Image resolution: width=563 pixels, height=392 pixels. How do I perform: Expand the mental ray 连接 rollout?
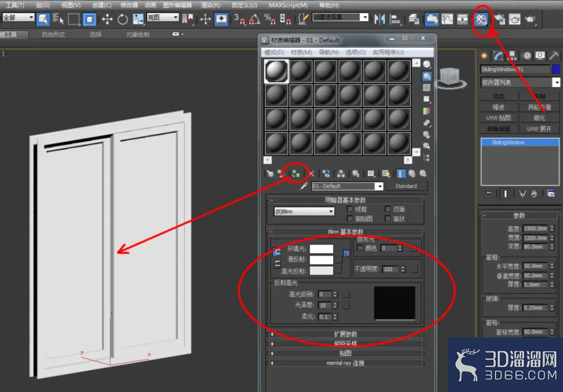tap(345, 363)
